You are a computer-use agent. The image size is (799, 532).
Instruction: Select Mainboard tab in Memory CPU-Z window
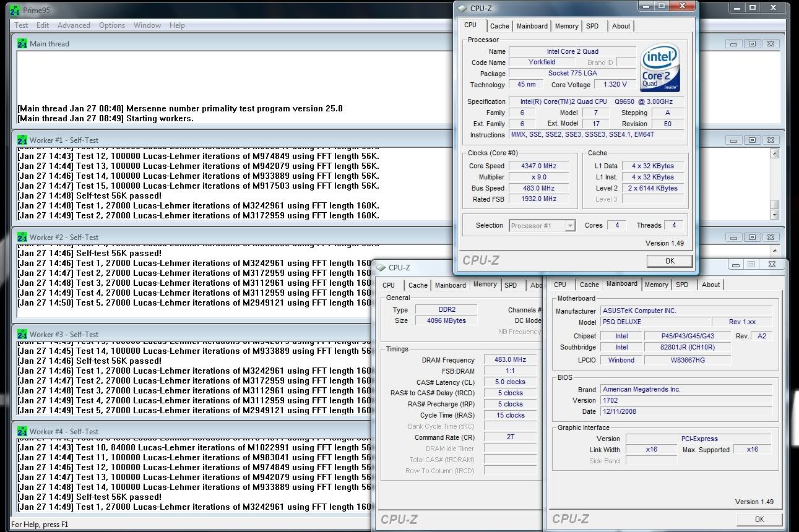click(x=451, y=285)
